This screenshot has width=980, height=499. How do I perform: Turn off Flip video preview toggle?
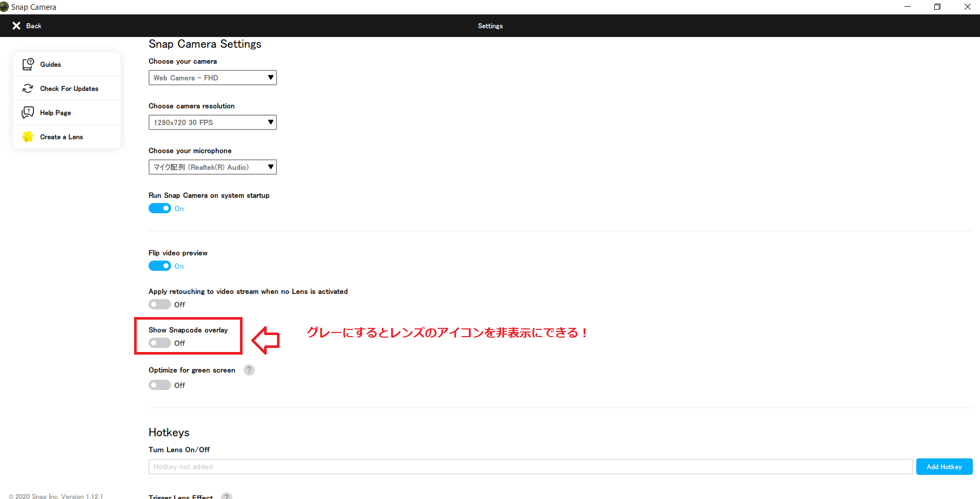click(160, 266)
